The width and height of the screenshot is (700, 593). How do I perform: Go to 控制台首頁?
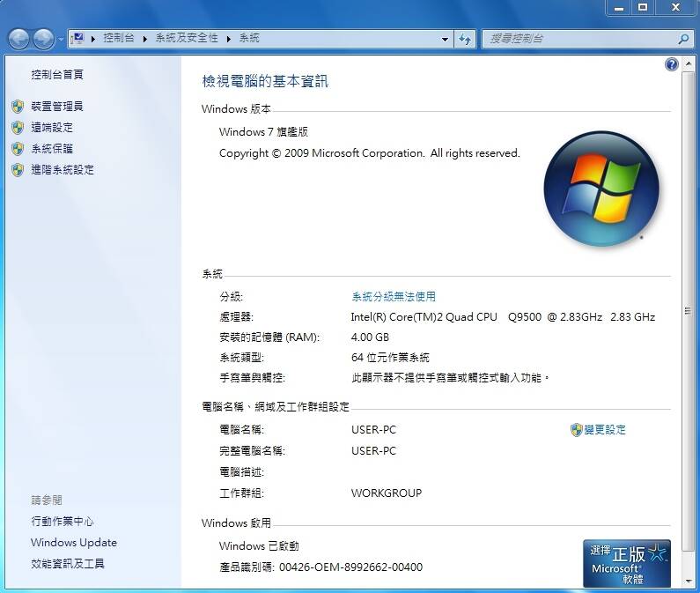[57, 75]
